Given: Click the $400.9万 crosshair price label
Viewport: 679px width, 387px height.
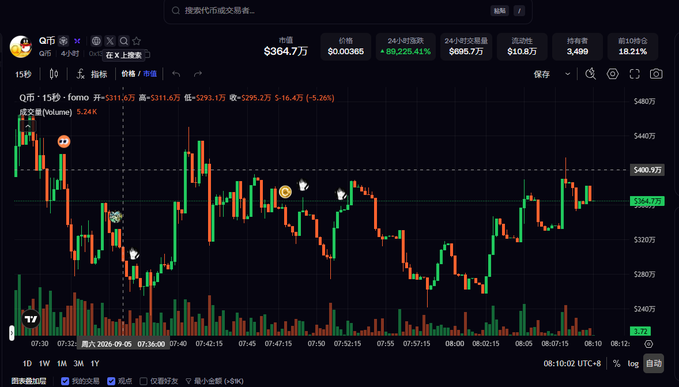Looking at the screenshot, I should coord(647,170).
